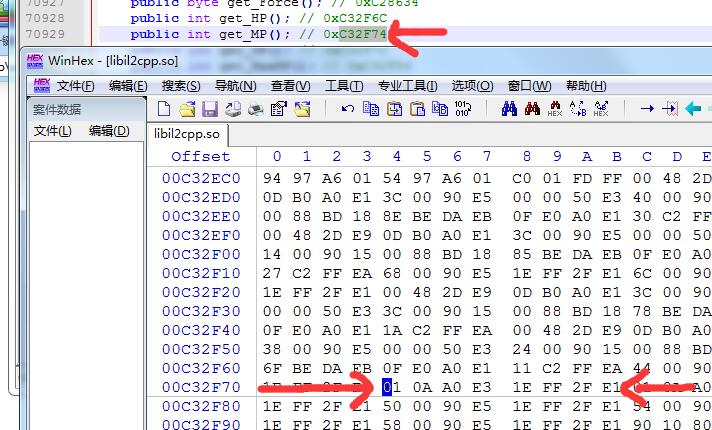The image size is (712, 430).
Task: Click the column 0 header in hex view
Action: 277,157
